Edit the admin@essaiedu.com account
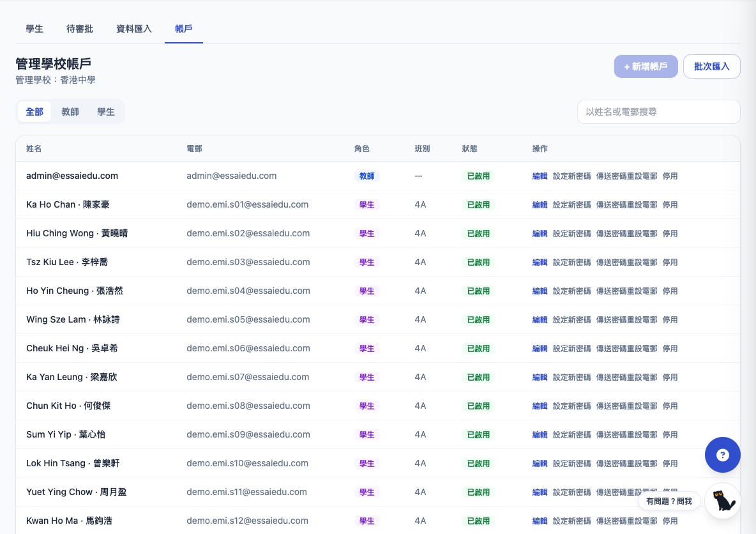 pyautogui.click(x=540, y=176)
